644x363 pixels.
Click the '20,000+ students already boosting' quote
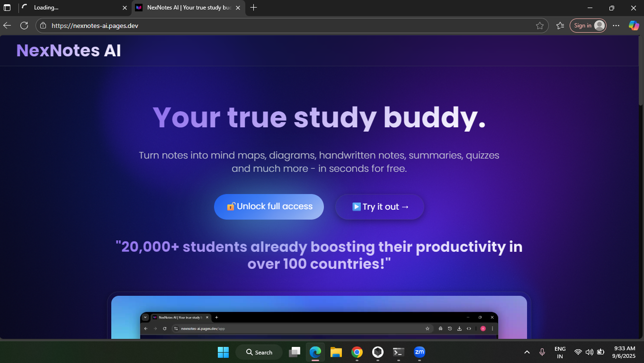(319, 255)
